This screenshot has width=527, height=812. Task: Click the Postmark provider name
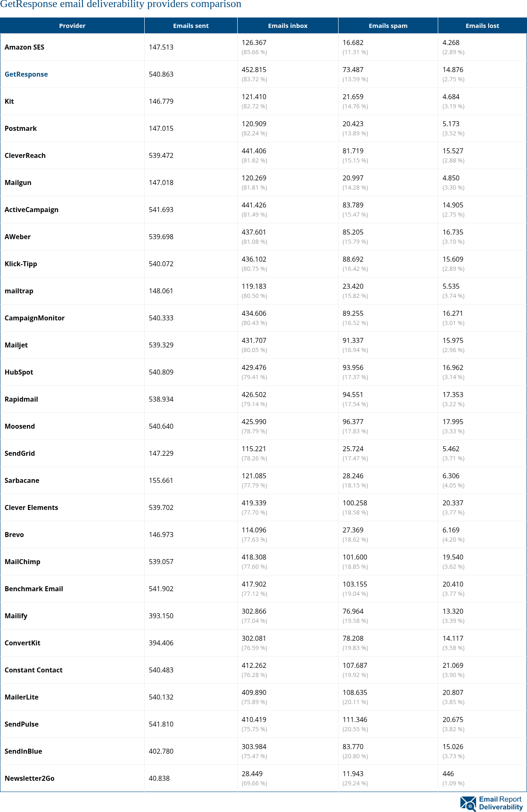[x=21, y=128]
